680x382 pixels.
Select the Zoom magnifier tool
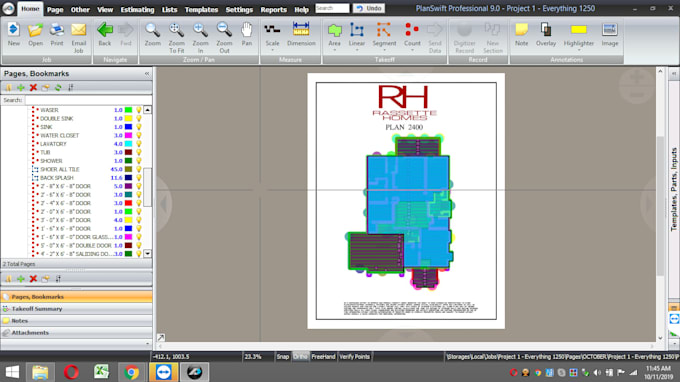152,35
